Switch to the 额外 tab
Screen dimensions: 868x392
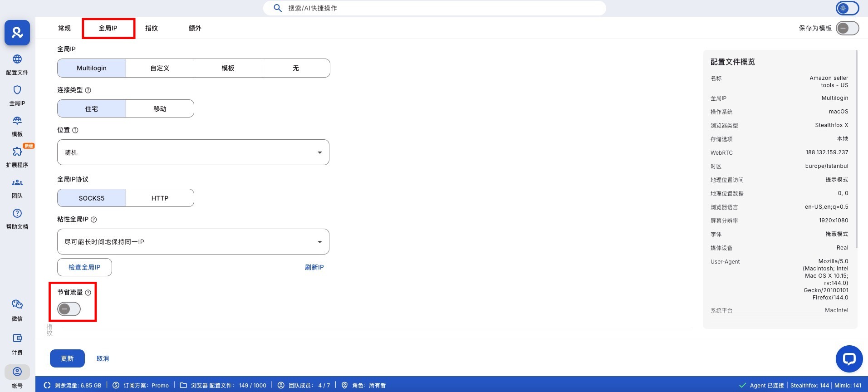coord(195,28)
